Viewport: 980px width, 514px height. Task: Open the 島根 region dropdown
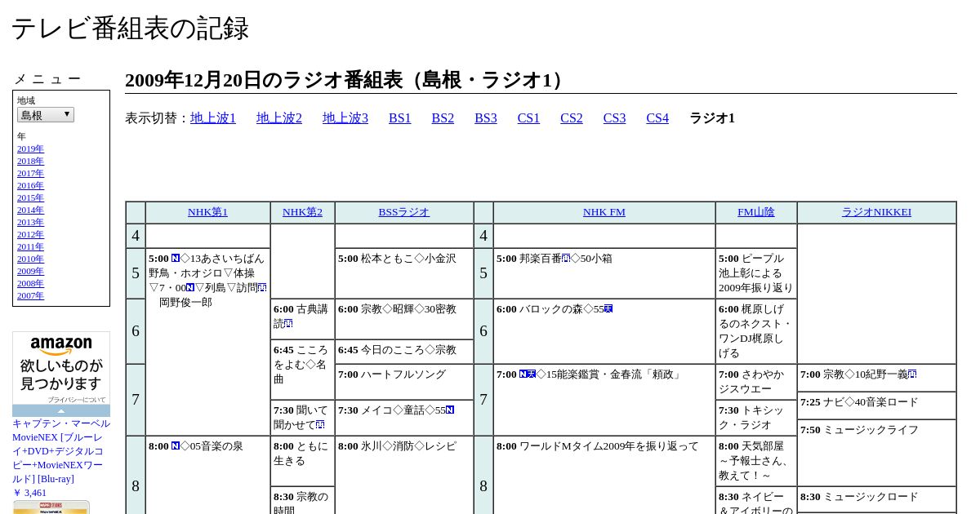[46, 115]
